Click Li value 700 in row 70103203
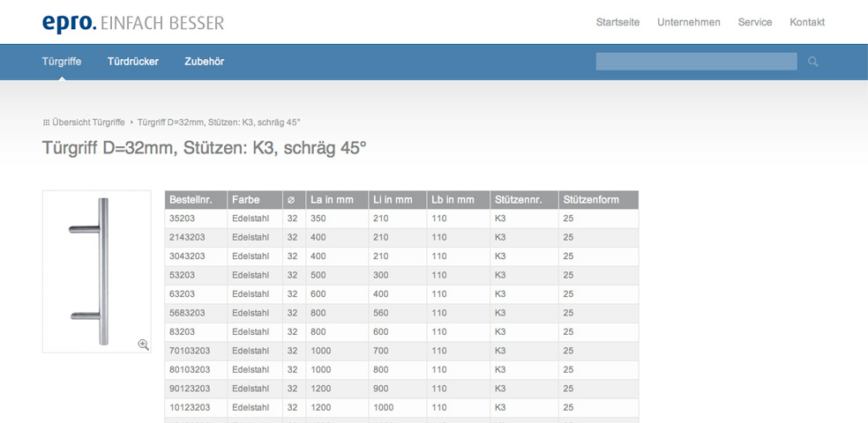This screenshot has height=423, width=868. (x=381, y=351)
